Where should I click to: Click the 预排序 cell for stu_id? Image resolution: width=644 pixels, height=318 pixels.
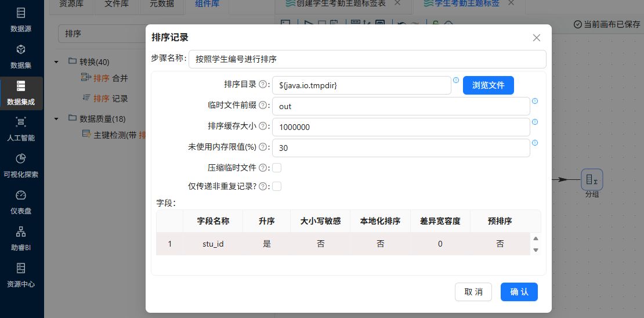click(500, 244)
